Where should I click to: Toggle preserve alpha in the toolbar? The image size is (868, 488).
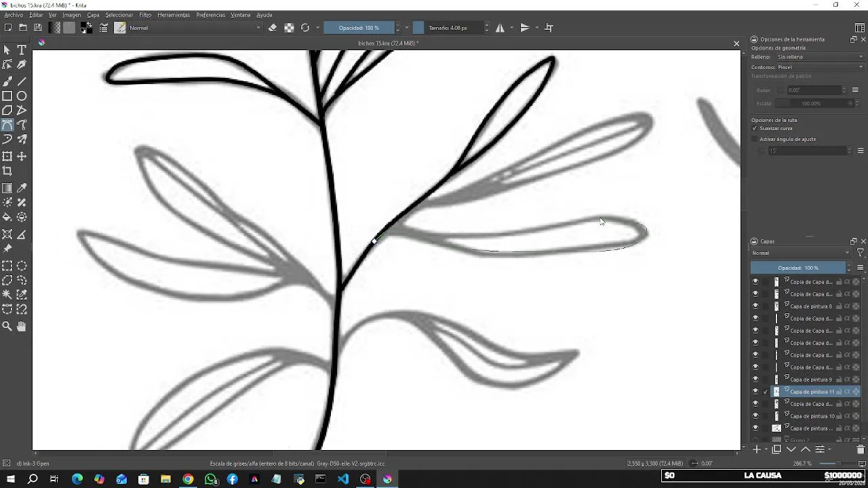(x=289, y=28)
